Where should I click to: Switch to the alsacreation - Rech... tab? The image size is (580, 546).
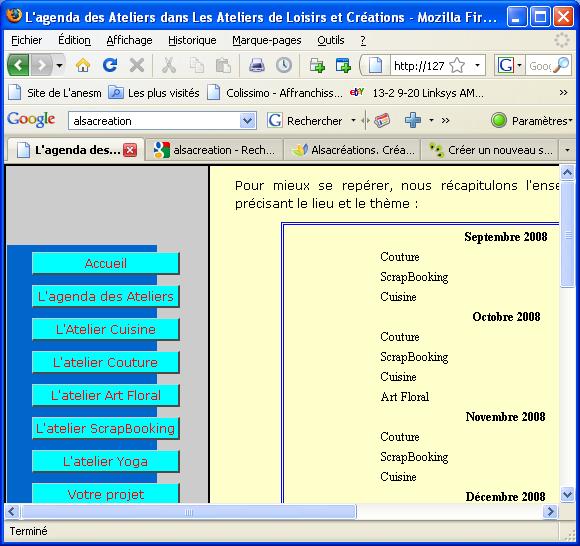pos(214,150)
